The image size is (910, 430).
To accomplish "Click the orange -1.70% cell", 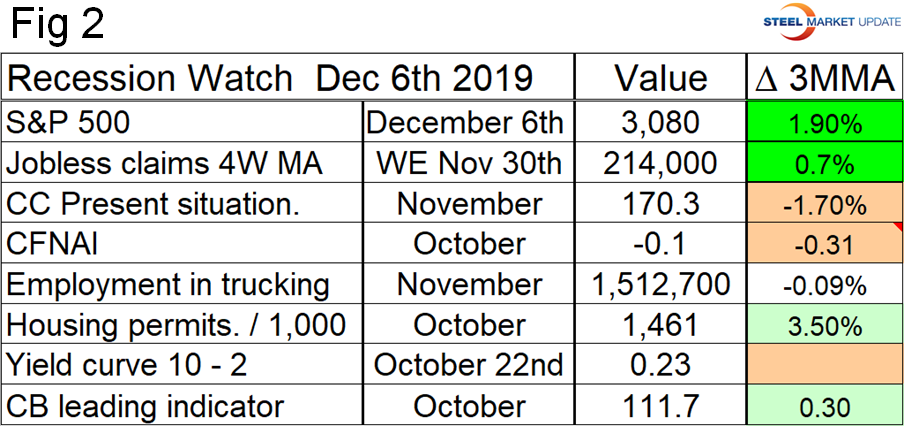I will [824, 204].
